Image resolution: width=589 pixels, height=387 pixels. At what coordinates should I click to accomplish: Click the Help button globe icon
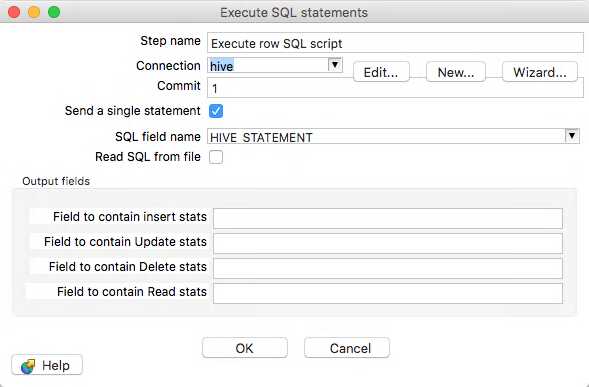pyautogui.click(x=28, y=366)
